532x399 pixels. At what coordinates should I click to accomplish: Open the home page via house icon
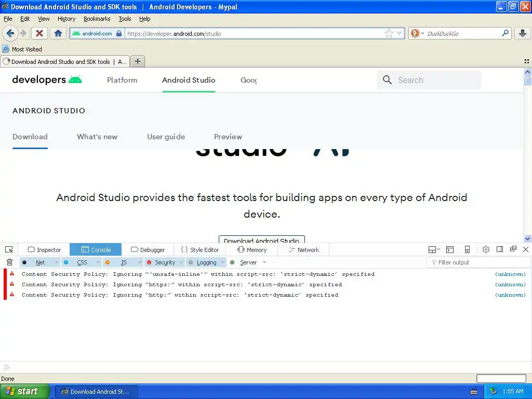(x=58, y=33)
